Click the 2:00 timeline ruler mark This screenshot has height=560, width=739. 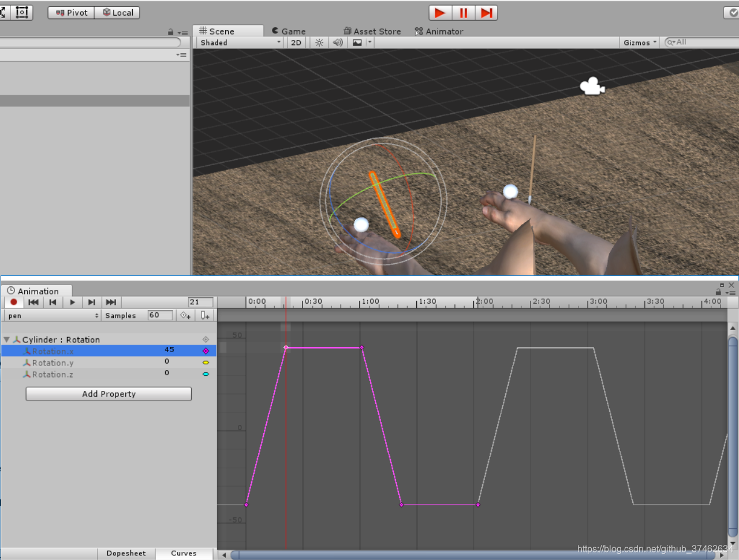tap(484, 301)
